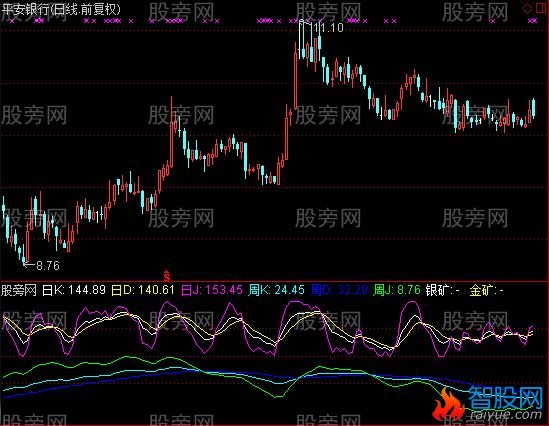Click the 日J: 153.45 indicator value
This screenshot has height=426, width=549.
[x=212, y=290]
